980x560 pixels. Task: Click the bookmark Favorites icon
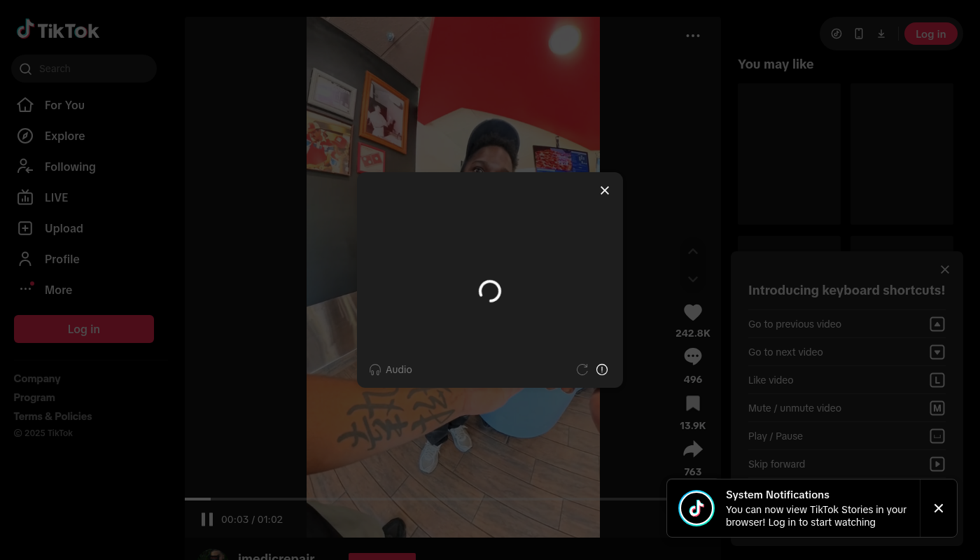pyautogui.click(x=692, y=404)
